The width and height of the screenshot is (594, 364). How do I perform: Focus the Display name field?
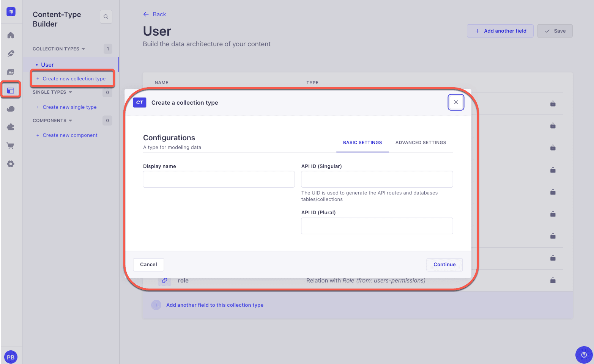pos(219,179)
